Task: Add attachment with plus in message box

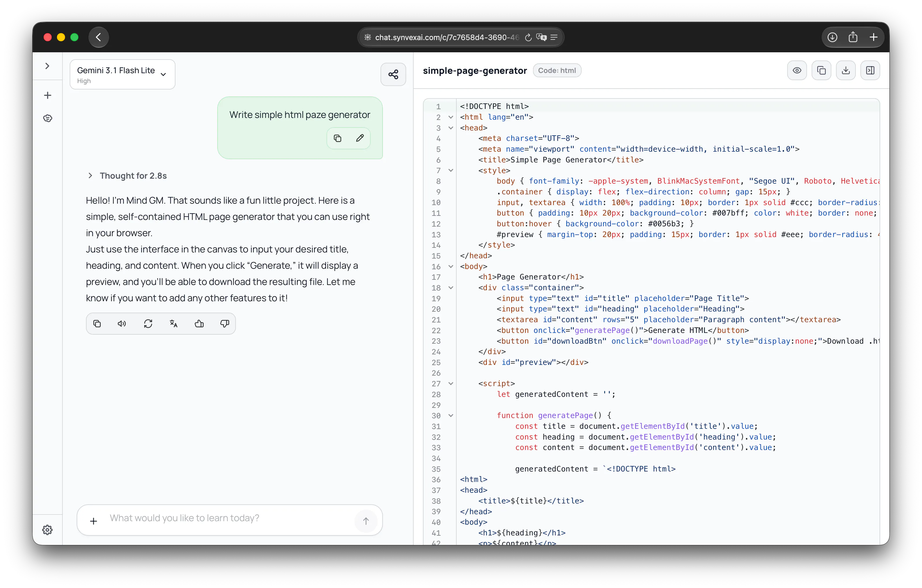Action: (x=94, y=521)
